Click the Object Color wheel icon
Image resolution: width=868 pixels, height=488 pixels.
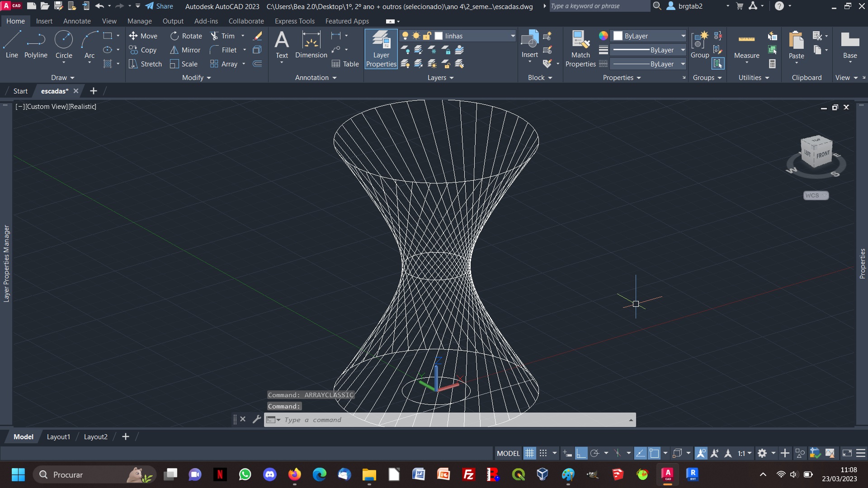click(603, 36)
